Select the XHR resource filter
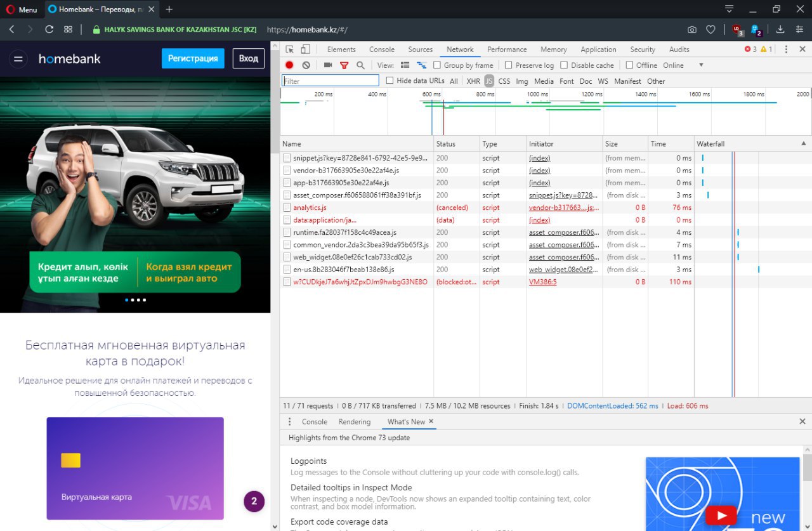 click(473, 81)
